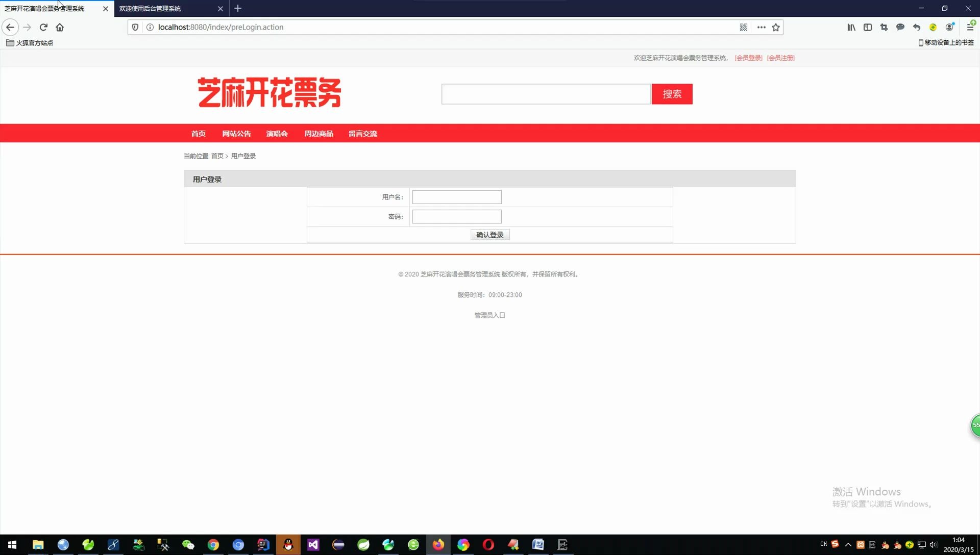Screen dimensions: 980x555
Task: Click the QR code icon in address bar
Action: tap(744, 27)
